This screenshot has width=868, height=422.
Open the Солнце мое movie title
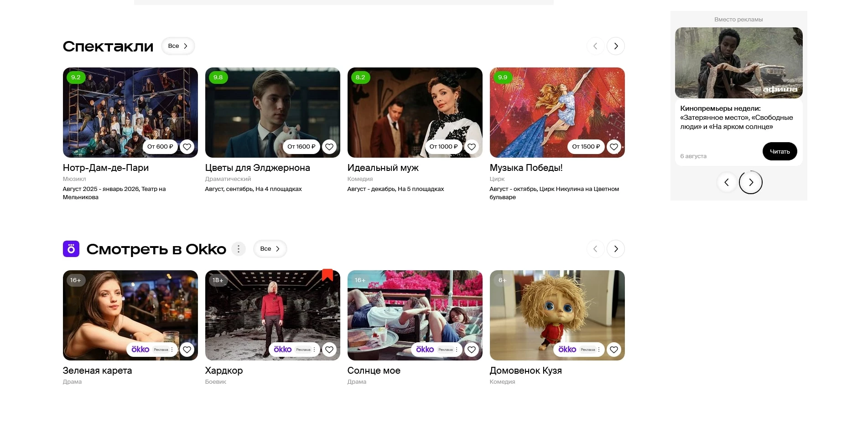coord(374,371)
